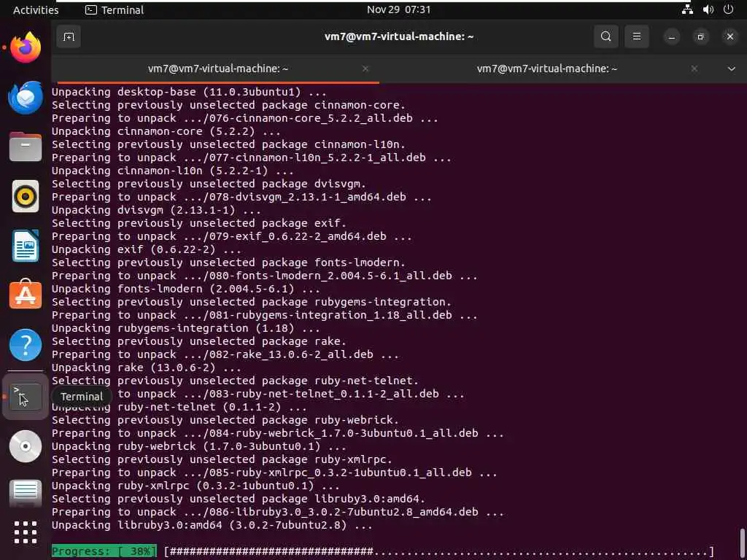Image resolution: width=747 pixels, height=560 pixels.
Task: Open the Help icon in the dock
Action: coord(26,345)
